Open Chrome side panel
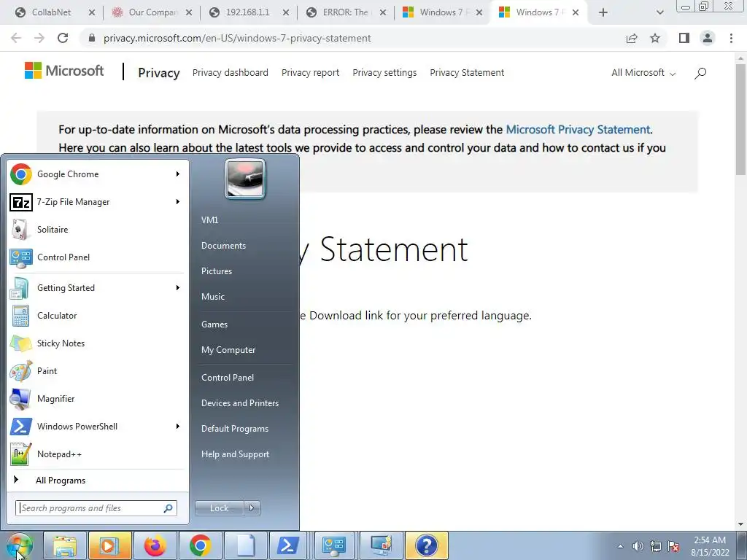Screen dimensions: 747x560 pos(684,38)
